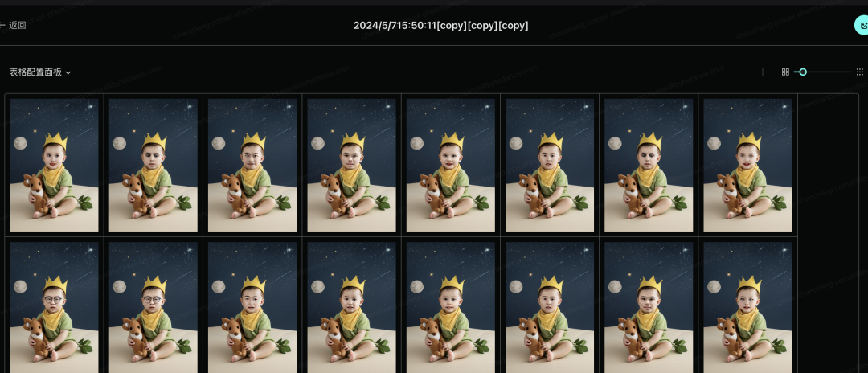The image size is (868, 373).
Task: Open fourth thumbnail in the bottom row
Action: tap(351, 307)
